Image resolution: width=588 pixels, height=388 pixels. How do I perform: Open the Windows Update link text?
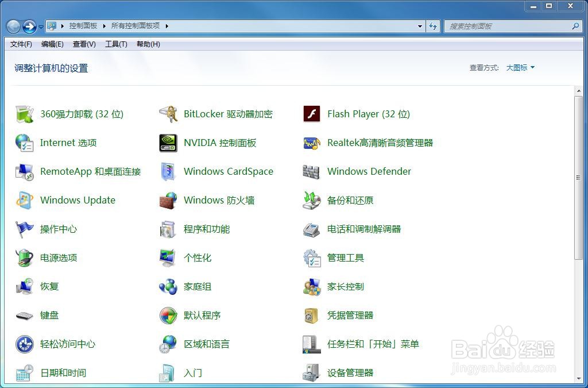(78, 201)
